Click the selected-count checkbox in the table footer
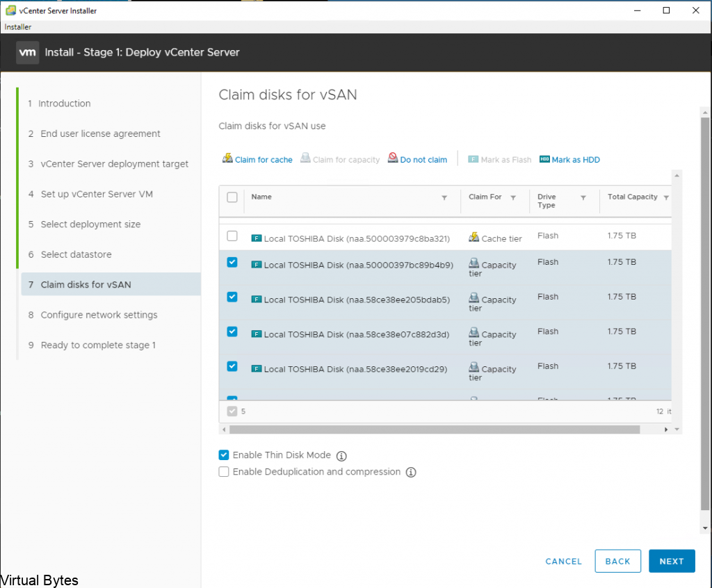Image resolution: width=712 pixels, height=588 pixels. 232,411
